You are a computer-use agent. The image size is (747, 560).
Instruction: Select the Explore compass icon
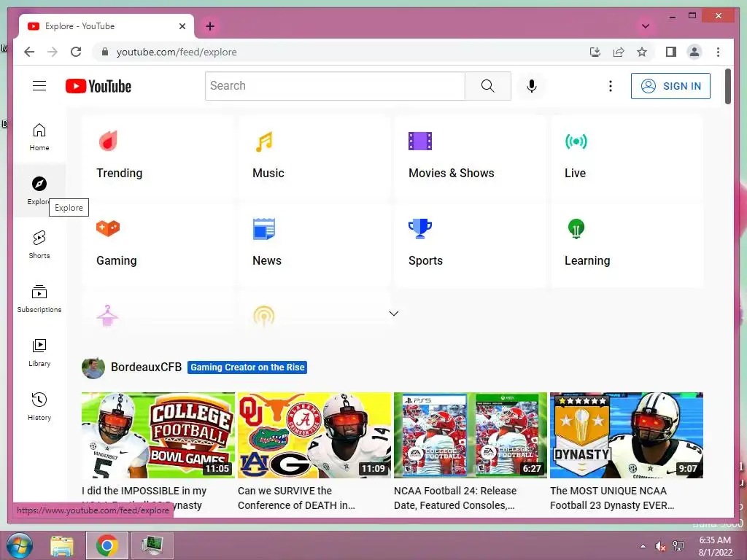[x=39, y=183]
